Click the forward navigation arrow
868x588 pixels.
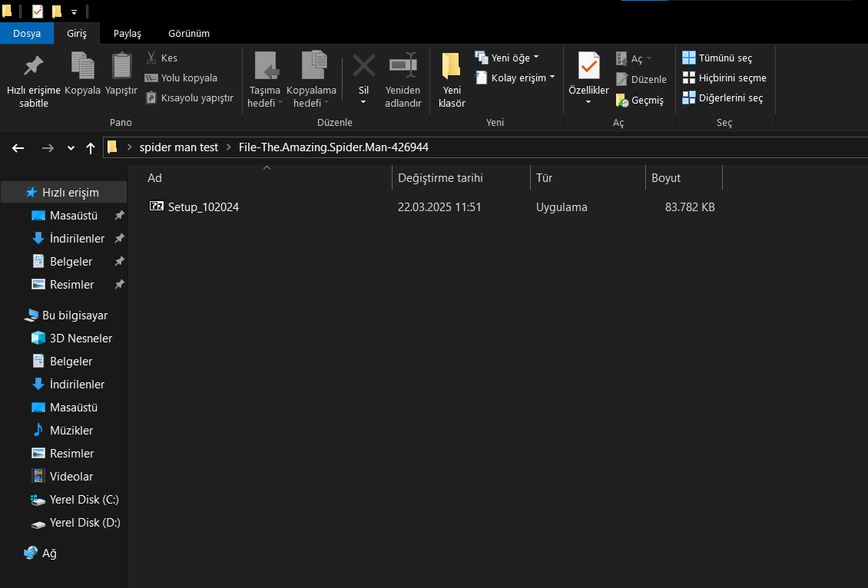point(48,147)
